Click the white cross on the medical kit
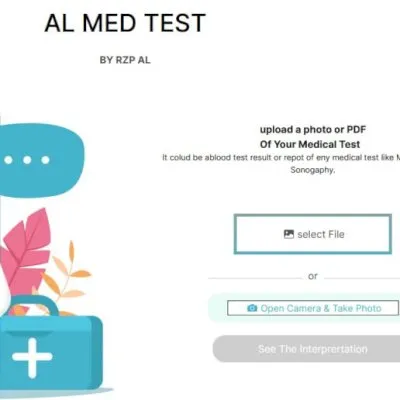400x400 pixels. coord(32,358)
